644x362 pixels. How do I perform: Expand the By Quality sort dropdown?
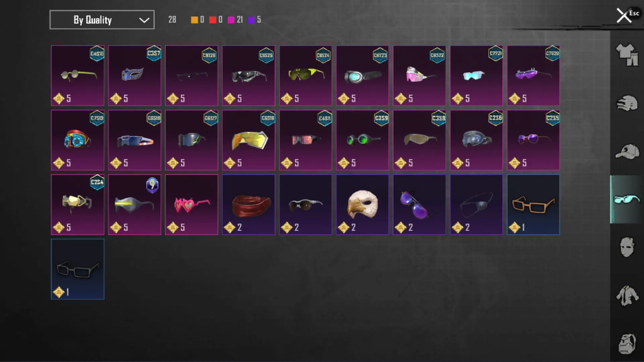click(102, 20)
